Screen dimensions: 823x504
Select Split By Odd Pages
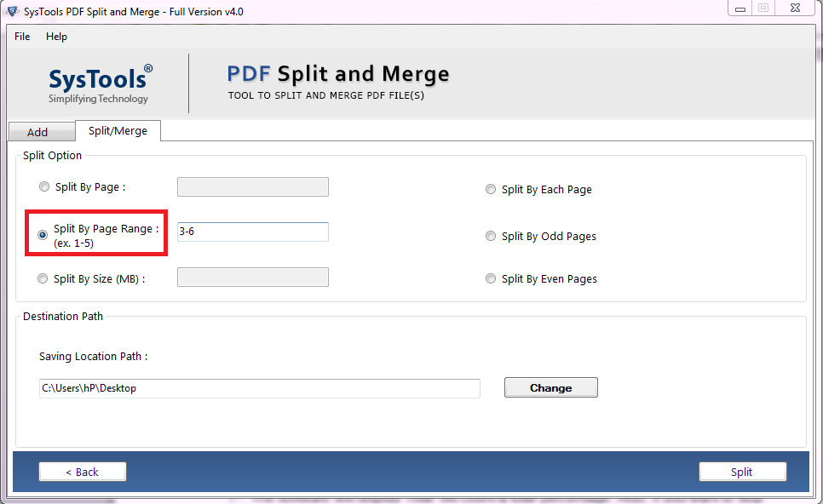tap(491, 236)
